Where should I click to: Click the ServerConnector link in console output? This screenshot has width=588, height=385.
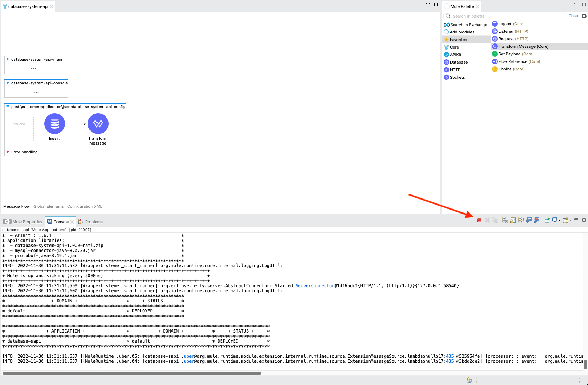coord(314,286)
